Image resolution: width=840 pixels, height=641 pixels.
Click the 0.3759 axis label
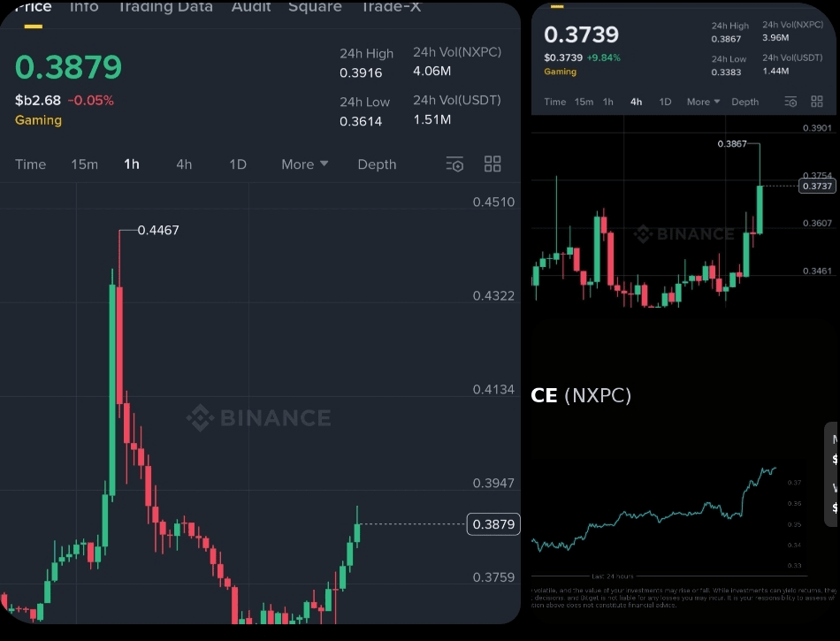click(493, 577)
